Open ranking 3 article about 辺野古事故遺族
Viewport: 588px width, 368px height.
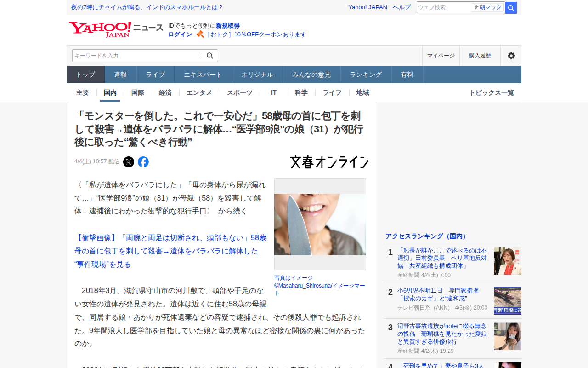click(x=442, y=334)
